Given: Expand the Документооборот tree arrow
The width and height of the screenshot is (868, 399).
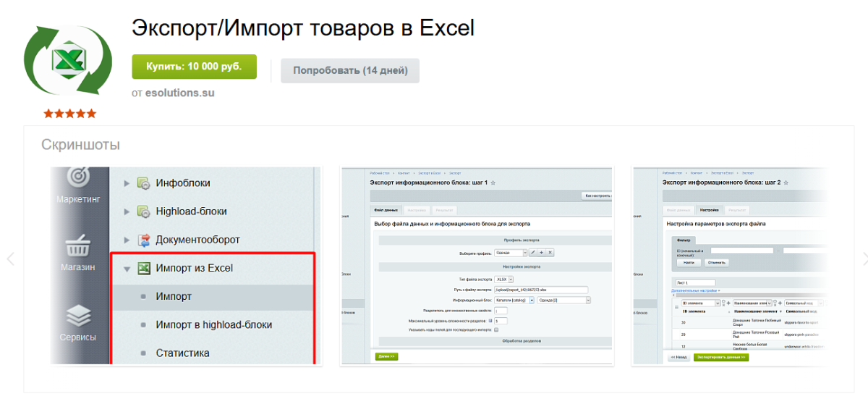Looking at the screenshot, I should click(x=127, y=240).
